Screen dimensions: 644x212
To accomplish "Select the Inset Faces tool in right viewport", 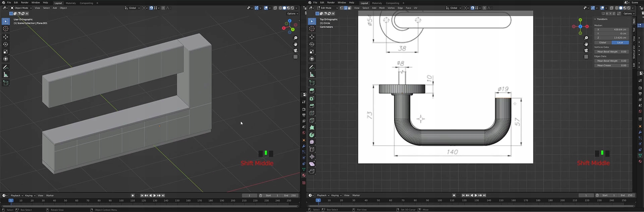I will [312, 98].
